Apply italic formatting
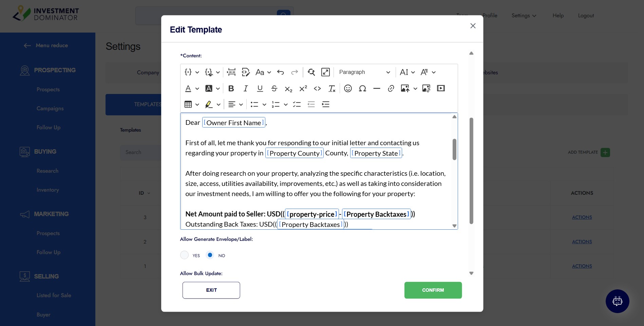 coord(246,89)
